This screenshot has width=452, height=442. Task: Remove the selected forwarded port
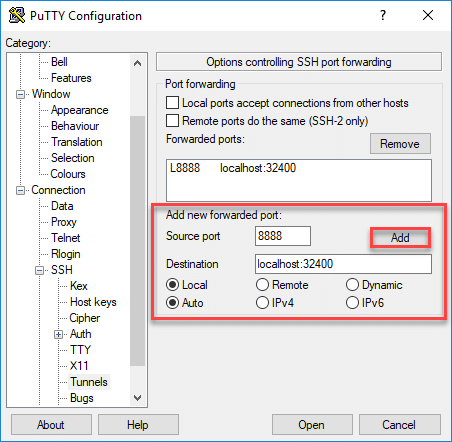[400, 144]
